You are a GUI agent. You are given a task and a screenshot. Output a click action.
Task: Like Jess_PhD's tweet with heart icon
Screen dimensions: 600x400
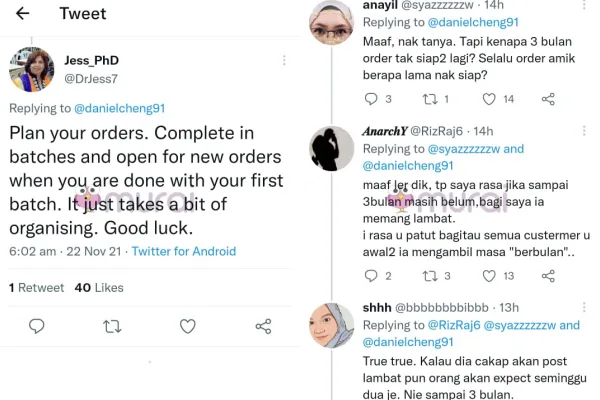coord(188,326)
